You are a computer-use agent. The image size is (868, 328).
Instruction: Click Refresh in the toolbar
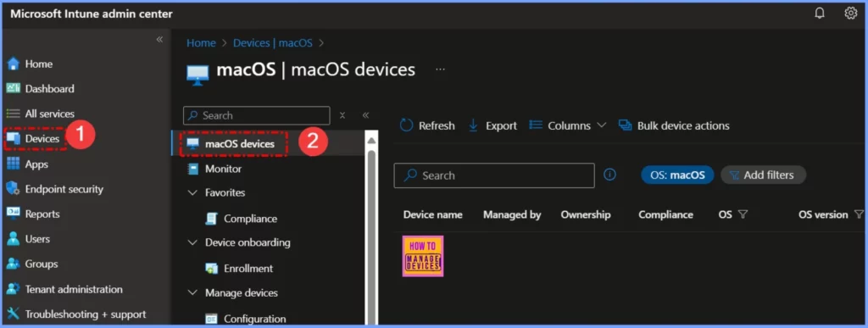click(x=427, y=125)
